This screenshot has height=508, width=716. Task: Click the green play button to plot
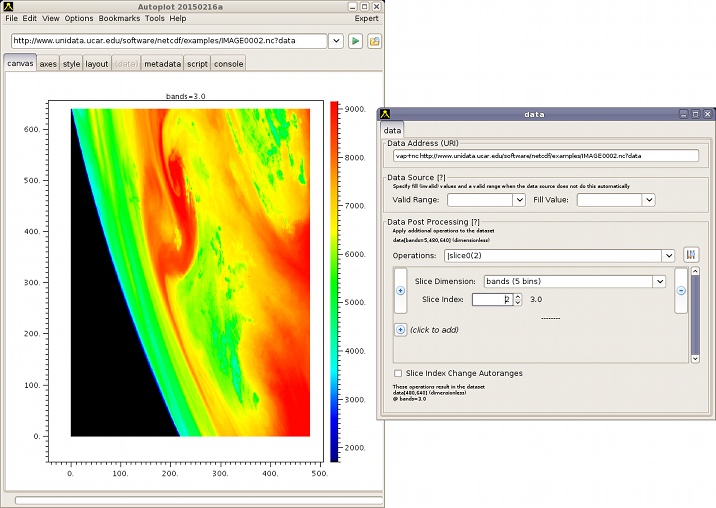tap(355, 41)
